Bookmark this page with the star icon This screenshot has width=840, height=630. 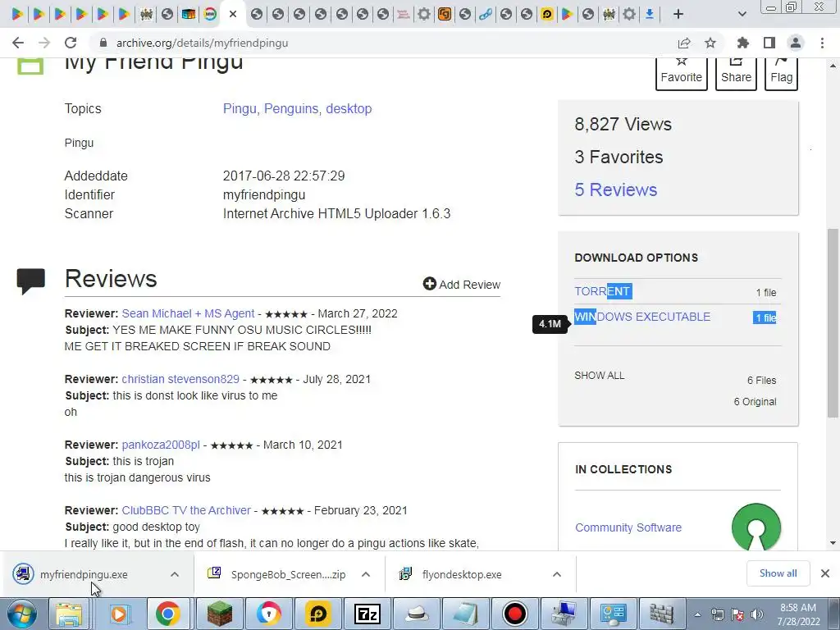[x=710, y=43]
